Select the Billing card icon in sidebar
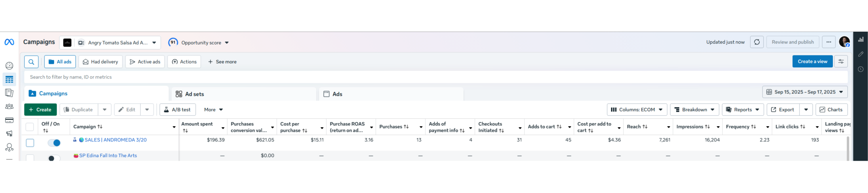 pos(9,120)
